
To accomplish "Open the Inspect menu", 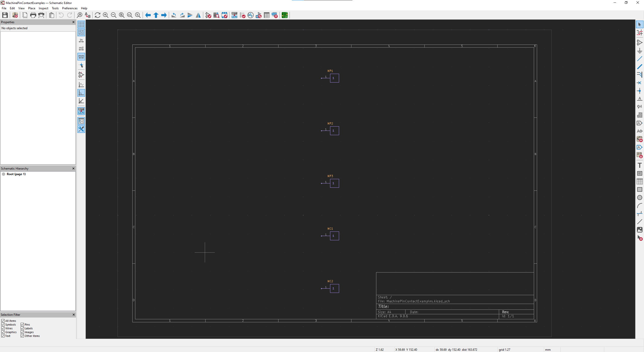I will 43,8.
